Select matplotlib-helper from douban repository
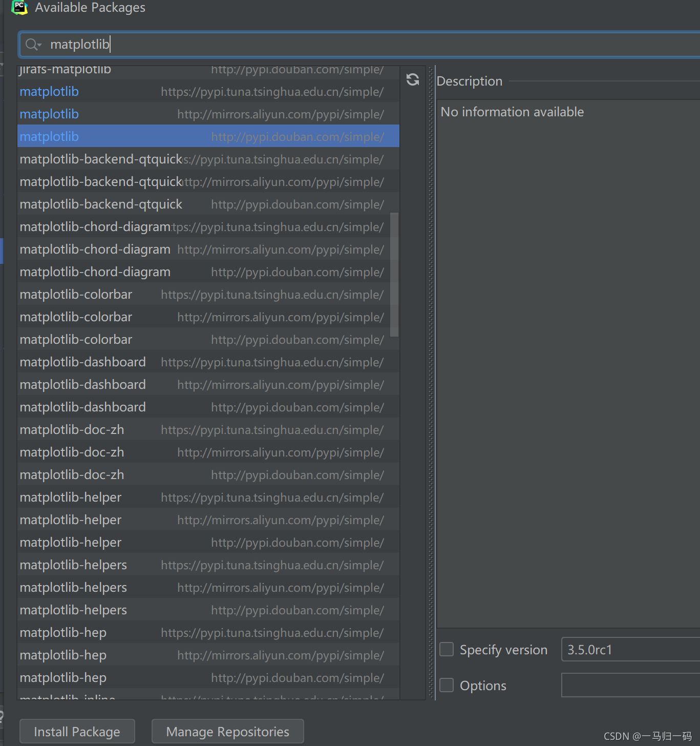Image resolution: width=700 pixels, height=746 pixels. 208,543
